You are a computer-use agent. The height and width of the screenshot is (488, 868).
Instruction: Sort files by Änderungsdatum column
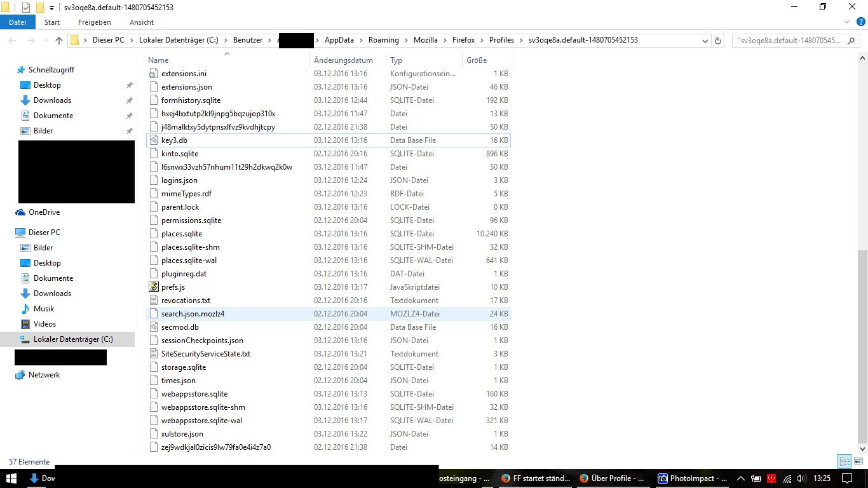[x=348, y=60]
